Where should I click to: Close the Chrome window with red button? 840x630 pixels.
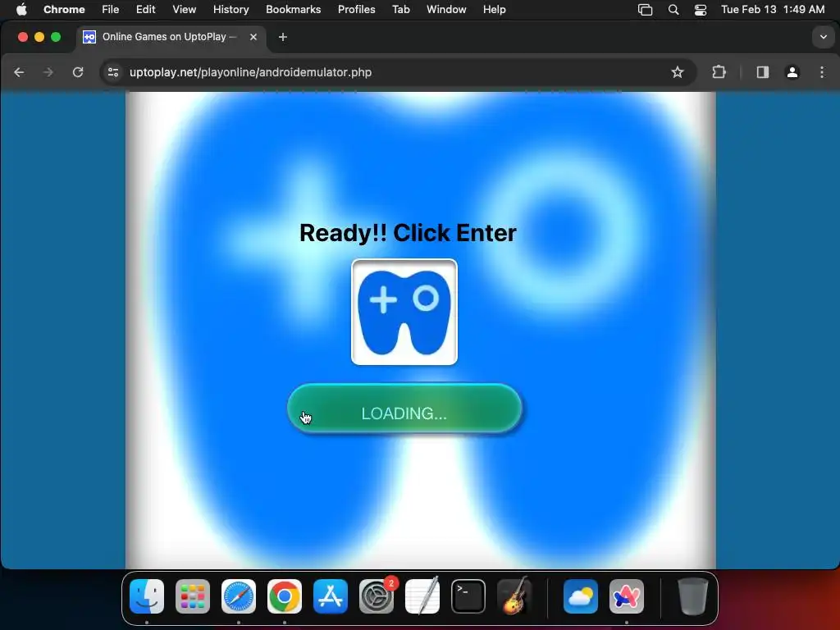tap(22, 37)
